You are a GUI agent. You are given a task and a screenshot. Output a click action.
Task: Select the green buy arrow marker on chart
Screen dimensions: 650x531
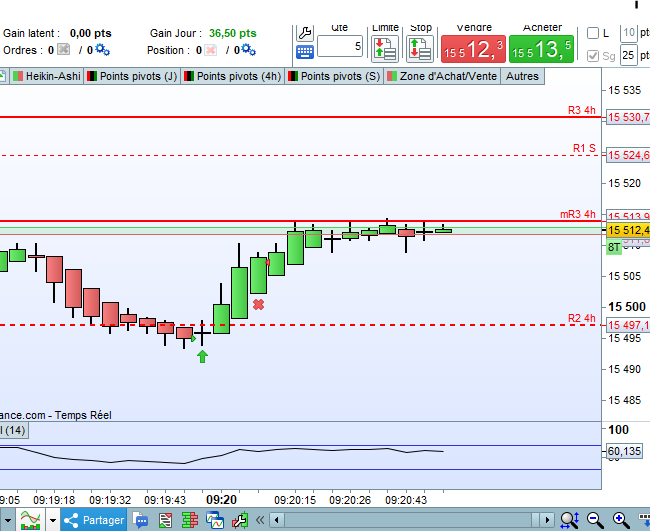pyautogui.click(x=202, y=356)
